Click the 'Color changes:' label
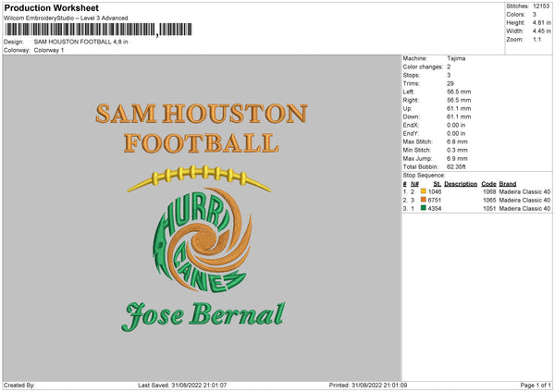The height and width of the screenshot is (392, 555). tap(423, 67)
